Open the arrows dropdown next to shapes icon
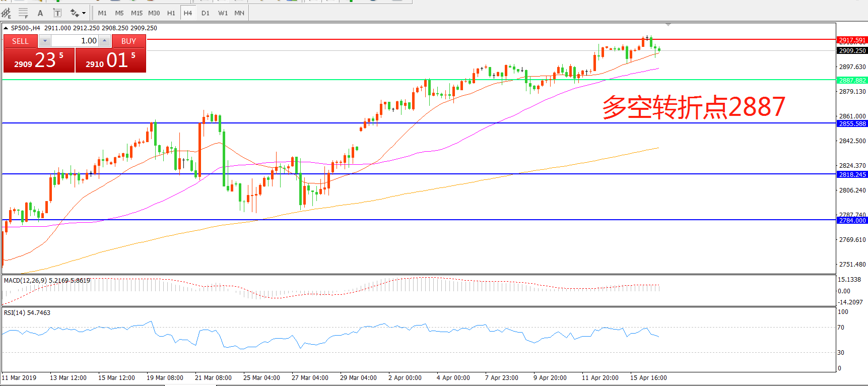Viewport: 868px width, 386px height. pos(84,13)
